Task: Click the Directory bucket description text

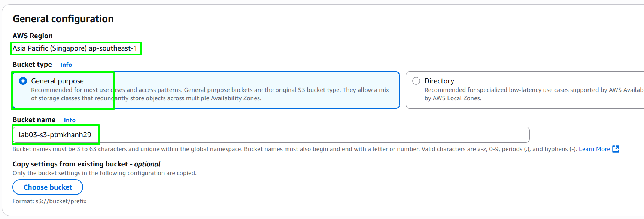Action: click(534, 94)
